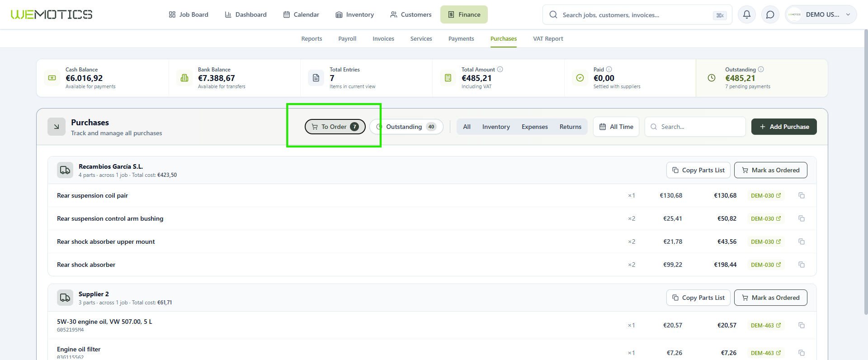Click the Outstanding clock icon in summary card
This screenshot has width=868, height=360.
click(x=712, y=78)
